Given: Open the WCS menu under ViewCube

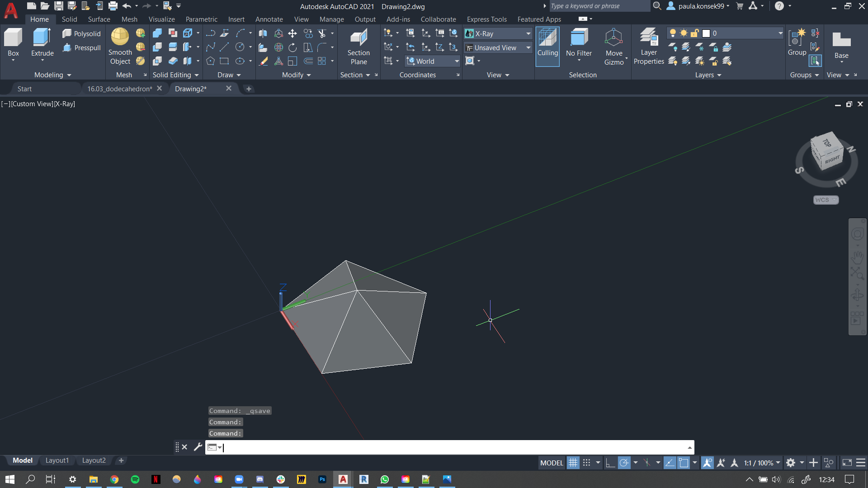Looking at the screenshot, I should coord(826,200).
